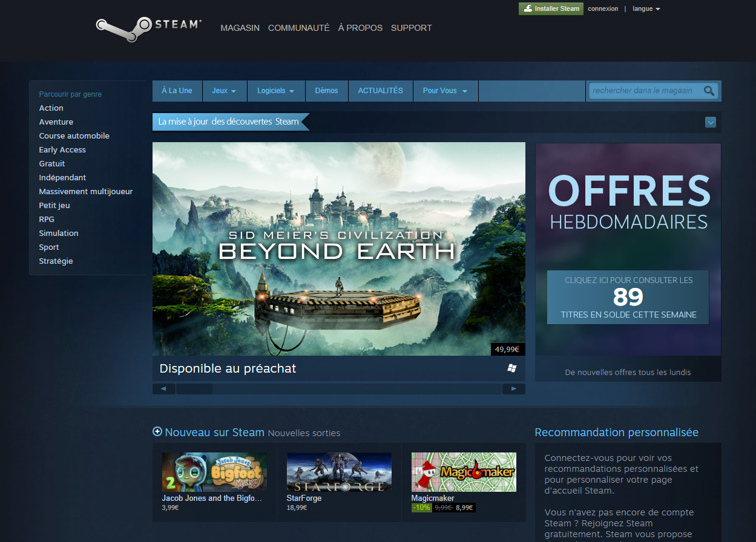This screenshot has height=542, width=756.
Task: Advance the carousel with the right arrow icon
Action: pos(514,388)
